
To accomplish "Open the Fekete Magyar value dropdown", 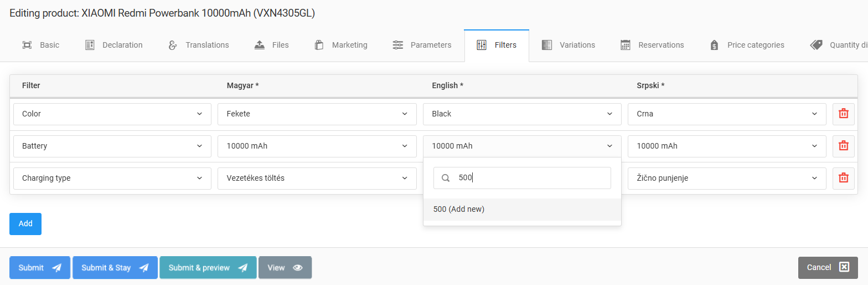I will [317, 114].
